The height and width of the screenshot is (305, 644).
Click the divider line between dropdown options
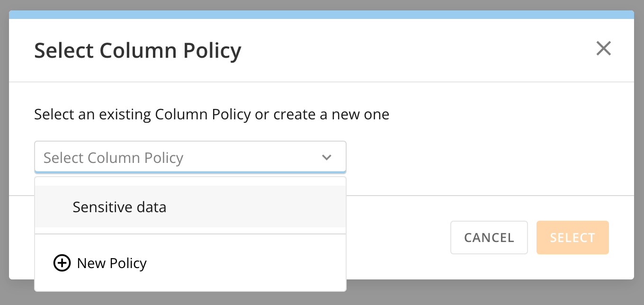[x=190, y=234]
